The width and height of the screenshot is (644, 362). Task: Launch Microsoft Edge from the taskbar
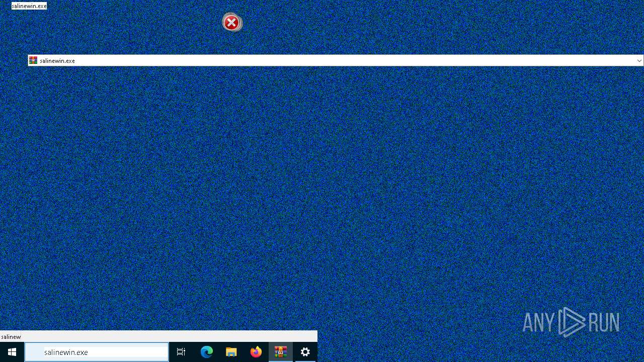[207, 352]
